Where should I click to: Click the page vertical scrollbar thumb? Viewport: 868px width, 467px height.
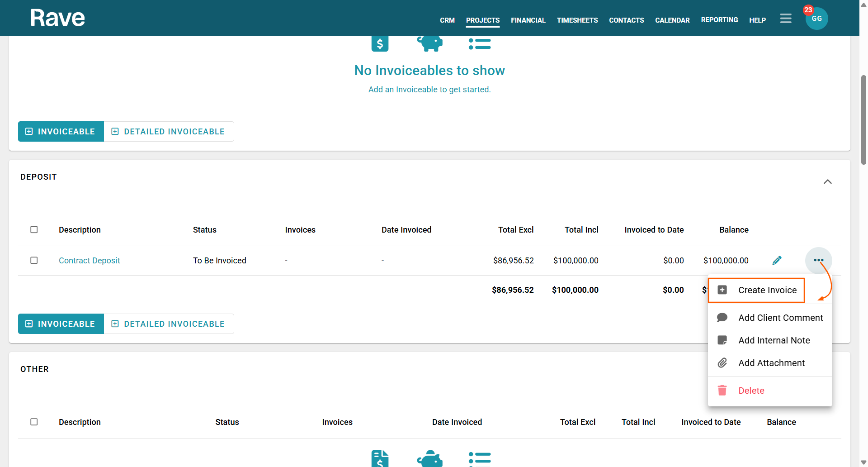(863, 120)
